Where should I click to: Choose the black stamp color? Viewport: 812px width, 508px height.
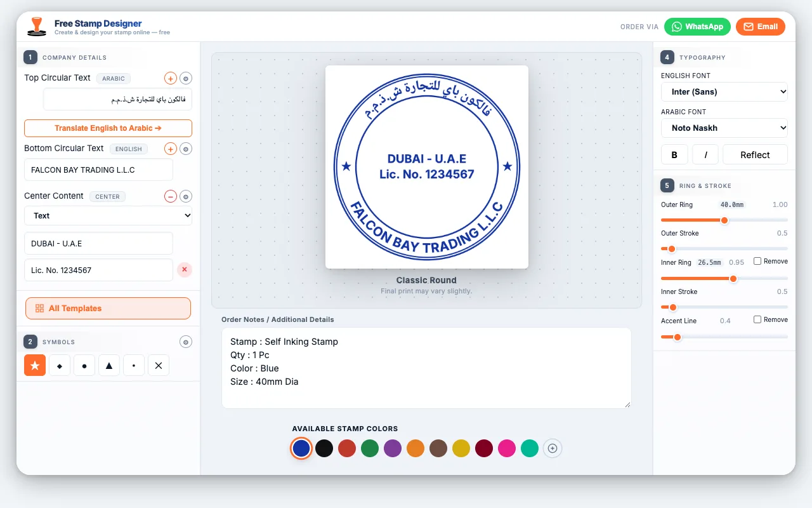324,448
